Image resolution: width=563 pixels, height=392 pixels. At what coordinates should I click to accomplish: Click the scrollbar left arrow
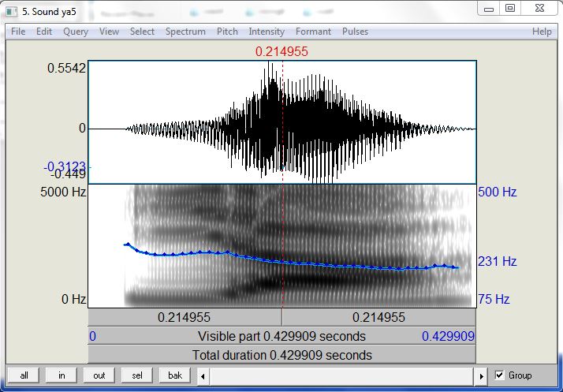(203, 376)
